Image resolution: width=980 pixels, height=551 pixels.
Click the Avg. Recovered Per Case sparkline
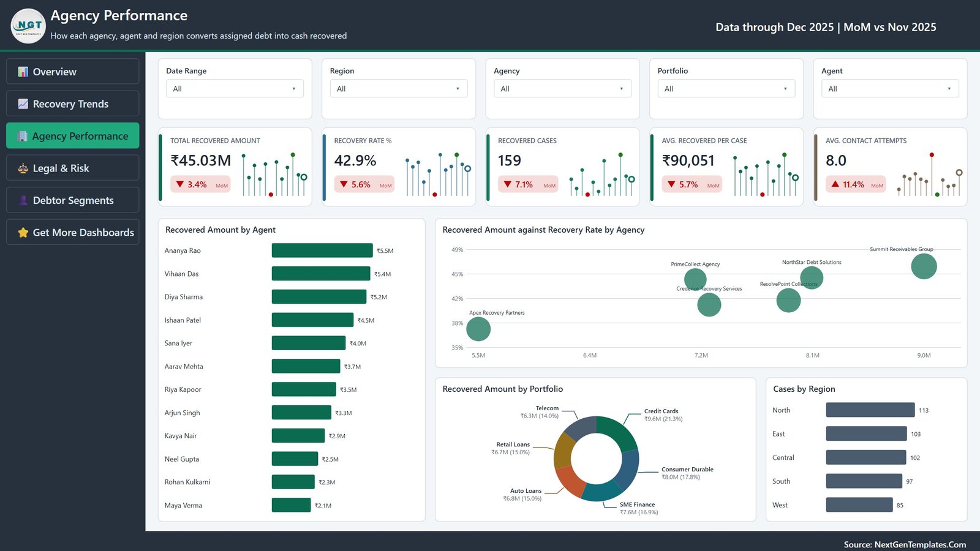pyautogui.click(x=766, y=174)
